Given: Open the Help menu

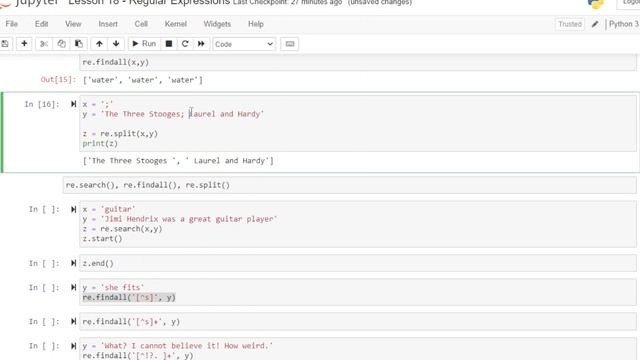Looking at the screenshot, I should click(256, 24).
